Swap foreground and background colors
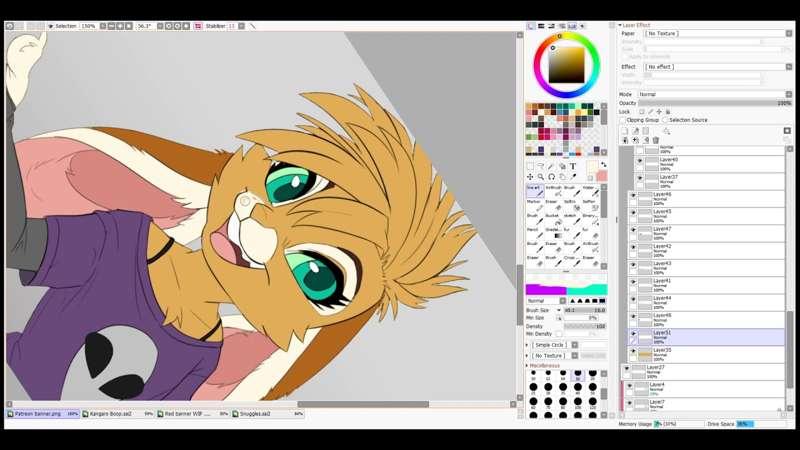The height and width of the screenshot is (450, 800). 604,165
